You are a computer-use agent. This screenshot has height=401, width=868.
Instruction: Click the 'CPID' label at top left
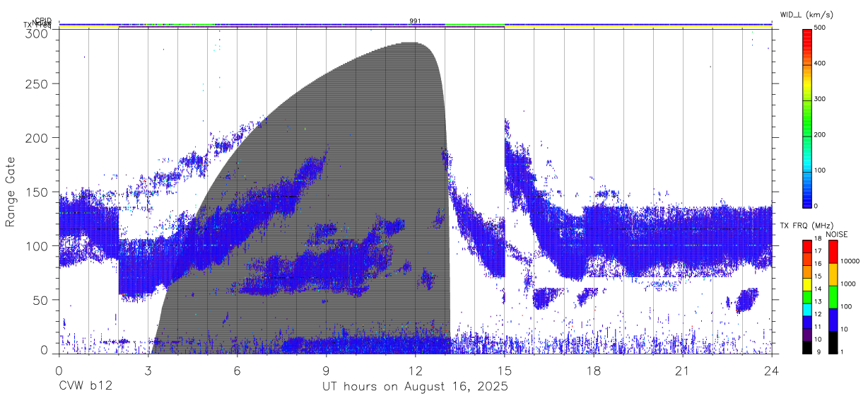pyautogui.click(x=43, y=21)
